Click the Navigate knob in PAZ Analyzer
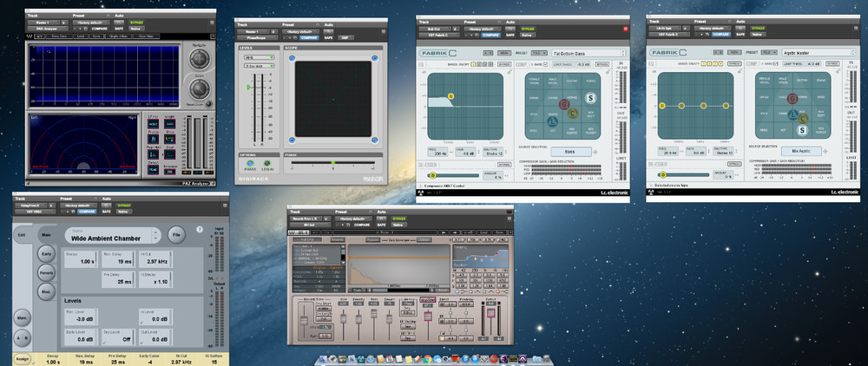 (x=200, y=59)
